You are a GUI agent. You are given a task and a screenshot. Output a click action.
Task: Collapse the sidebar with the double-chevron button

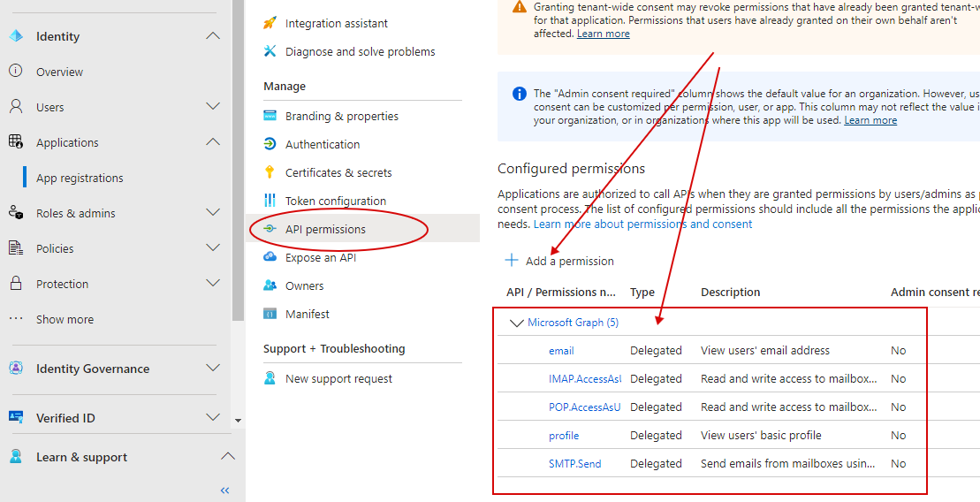(x=225, y=490)
